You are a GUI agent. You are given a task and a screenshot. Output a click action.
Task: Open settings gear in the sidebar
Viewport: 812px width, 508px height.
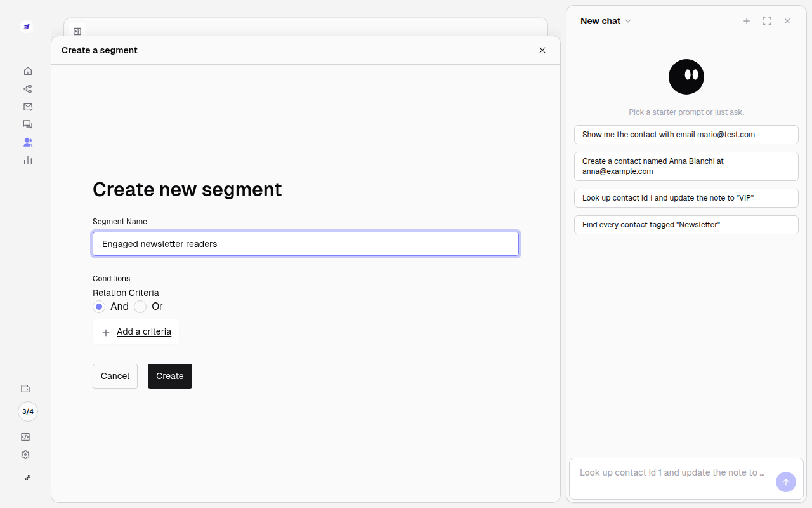tap(25, 455)
